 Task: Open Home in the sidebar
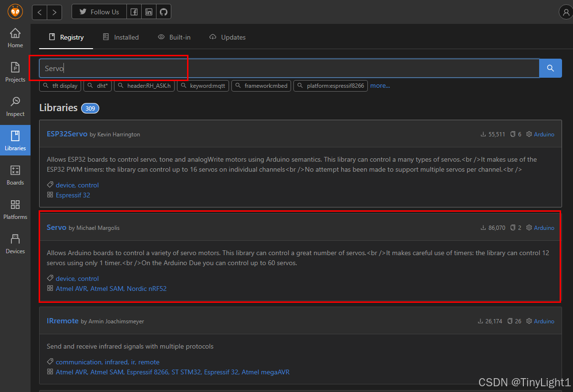click(x=15, y=38)
